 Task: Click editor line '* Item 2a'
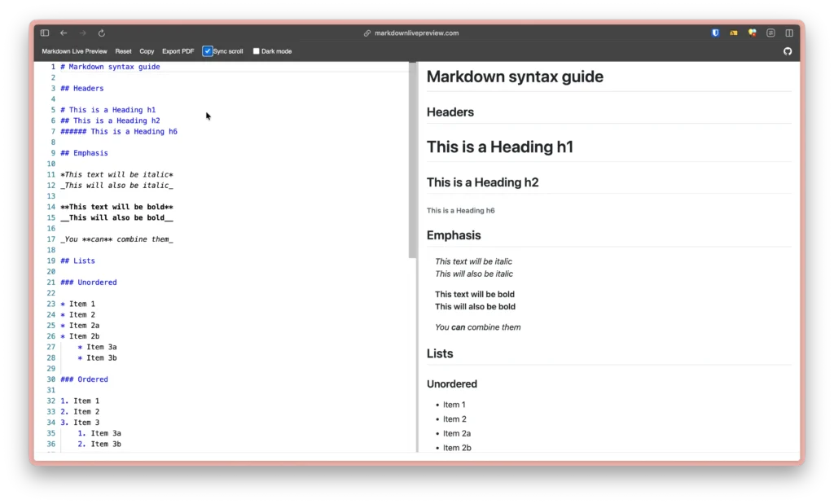80,326
